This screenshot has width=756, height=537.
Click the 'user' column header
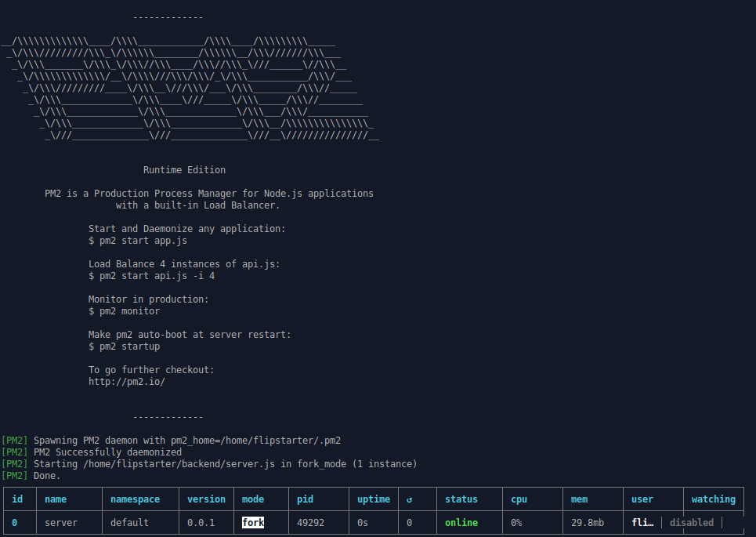coord(642,499)
